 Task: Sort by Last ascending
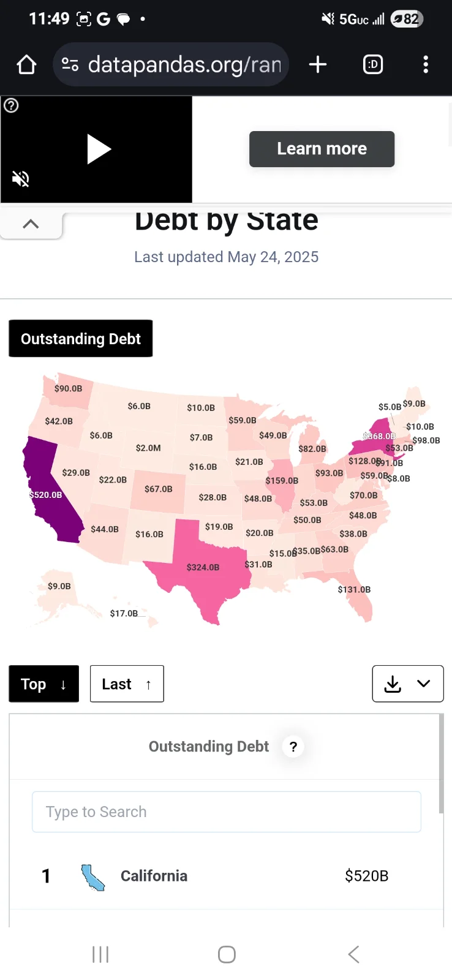(x=127, y=684)
